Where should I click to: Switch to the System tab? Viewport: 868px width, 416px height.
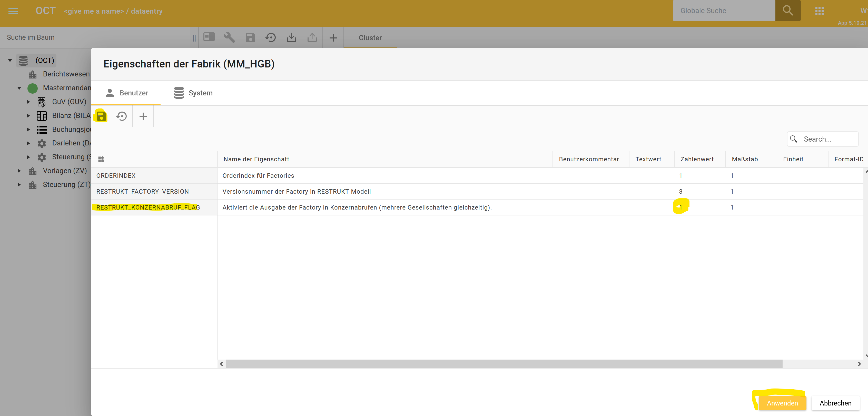[193, 93]
